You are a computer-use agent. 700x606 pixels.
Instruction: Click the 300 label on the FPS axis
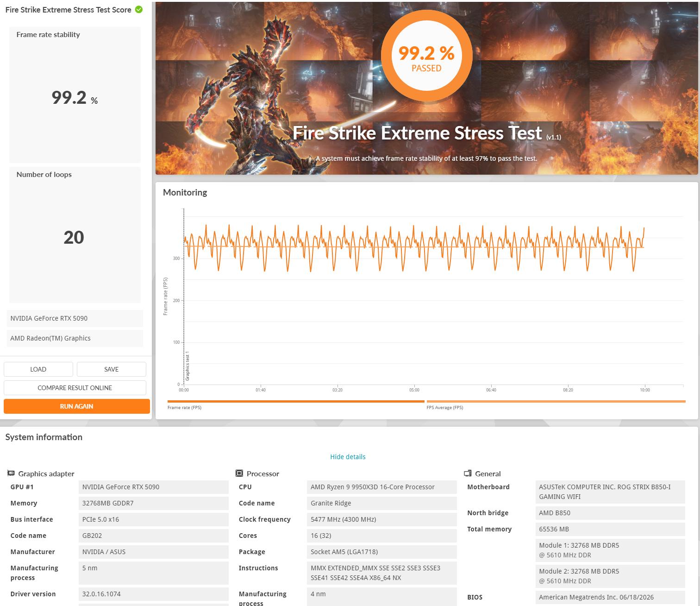tap(176, 259)
